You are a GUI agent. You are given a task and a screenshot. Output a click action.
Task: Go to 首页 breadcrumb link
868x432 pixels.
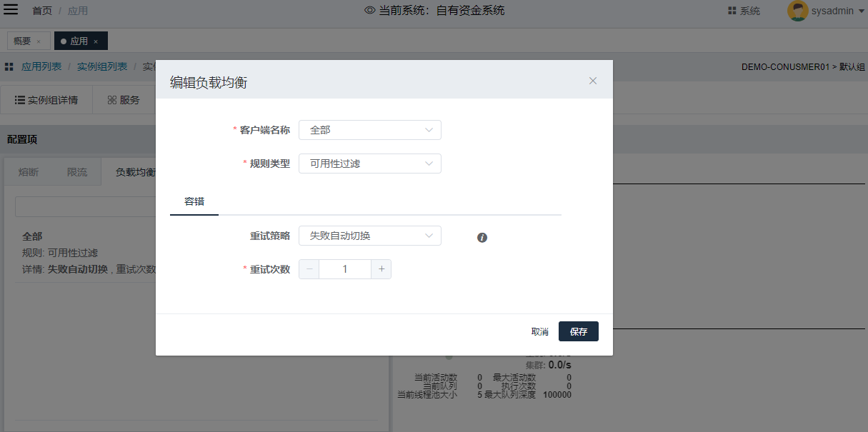42,11
